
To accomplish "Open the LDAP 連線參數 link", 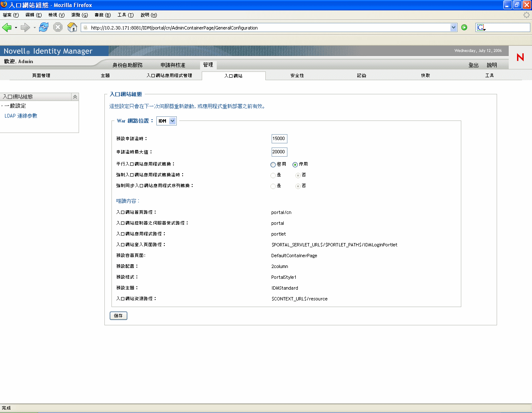I will coord(21,116).
